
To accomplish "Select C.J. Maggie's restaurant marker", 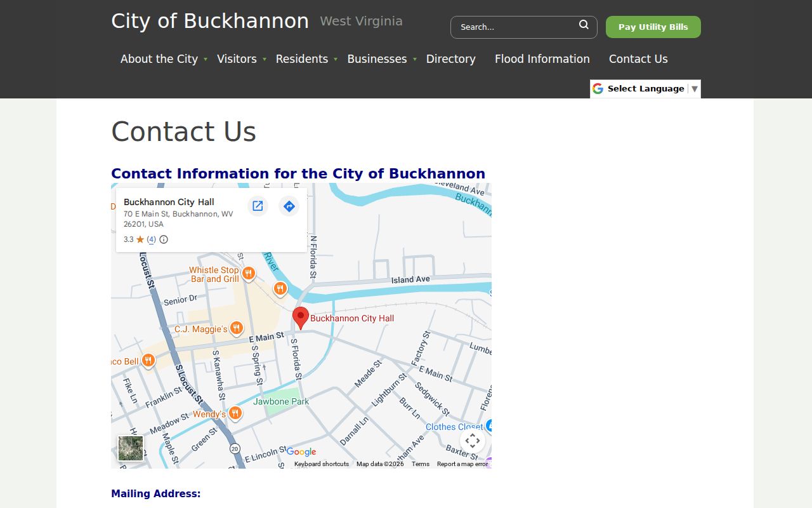I will pyautogui.click(x=237, y=328).
